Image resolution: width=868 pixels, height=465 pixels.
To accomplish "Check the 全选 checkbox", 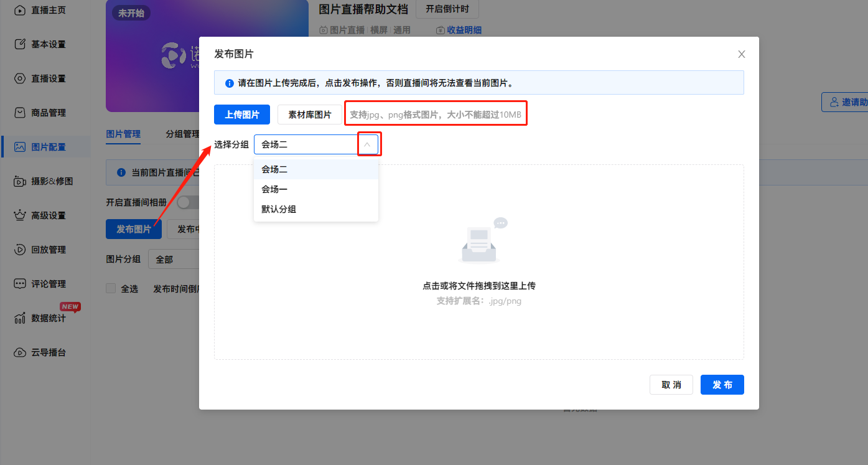I will click(x=111, y=288).
